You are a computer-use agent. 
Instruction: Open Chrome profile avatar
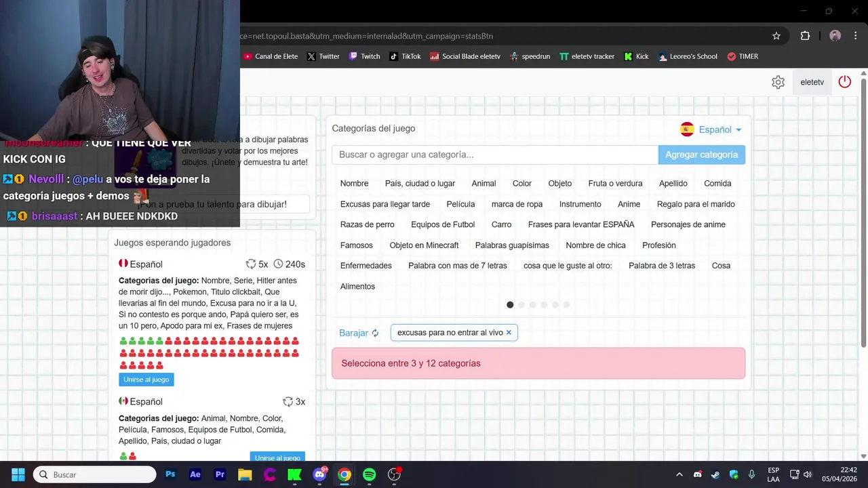[x=835, y=36]
